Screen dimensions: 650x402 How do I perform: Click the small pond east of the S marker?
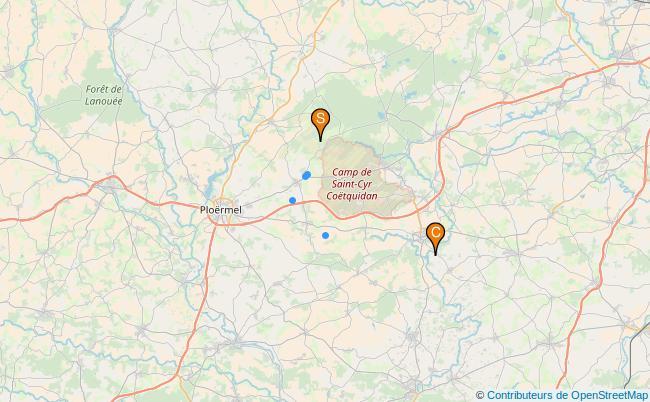point(381,116)
